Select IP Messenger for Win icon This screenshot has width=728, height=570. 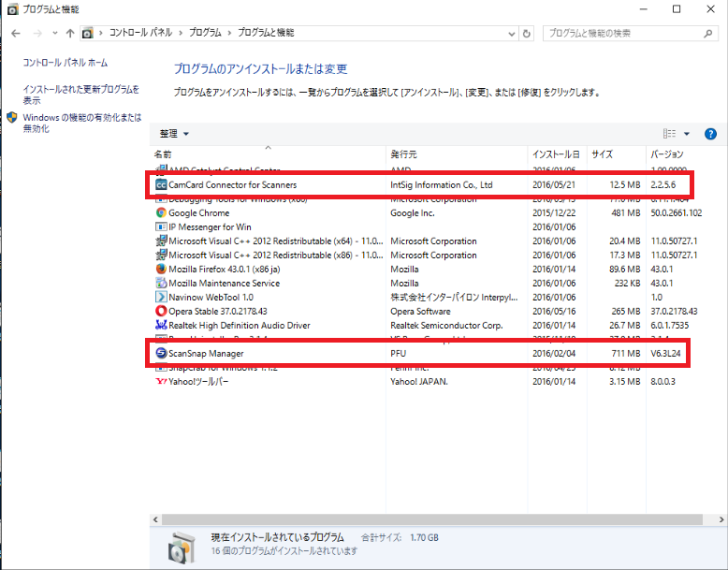(161, 227)
